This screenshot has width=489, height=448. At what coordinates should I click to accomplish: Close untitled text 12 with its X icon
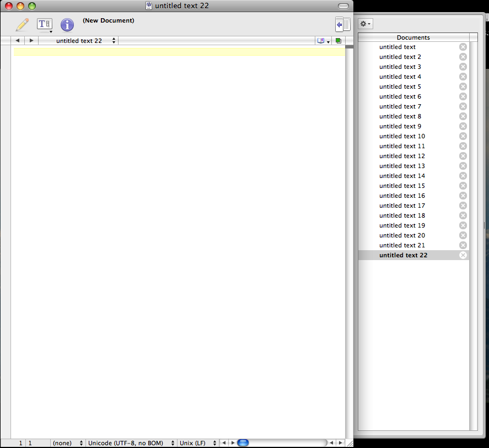pos(463,156)
